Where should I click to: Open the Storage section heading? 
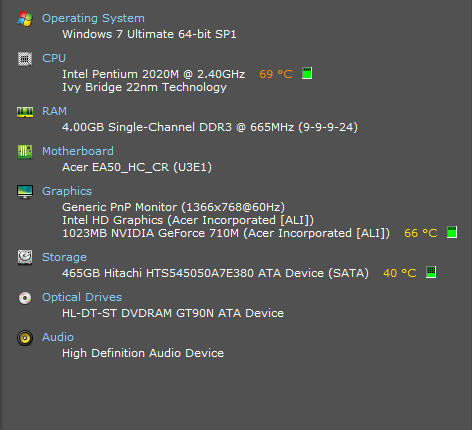pos(64,257)
